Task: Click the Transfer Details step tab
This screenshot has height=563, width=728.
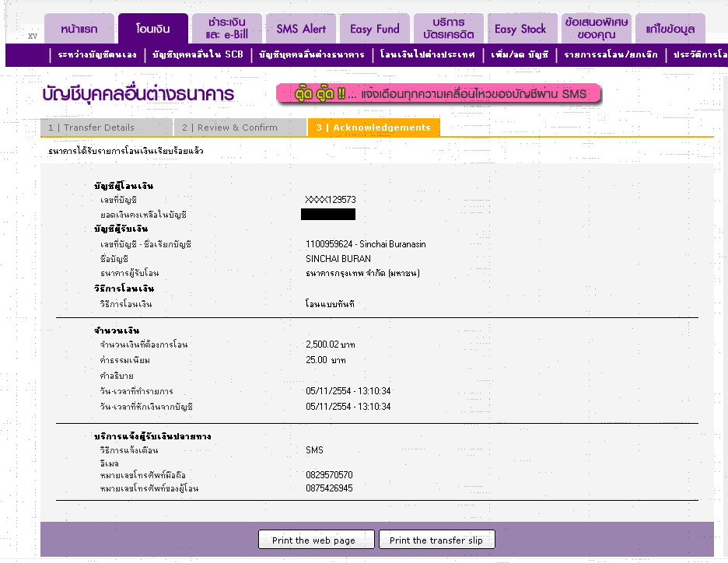Action: (x=106, y=128)
